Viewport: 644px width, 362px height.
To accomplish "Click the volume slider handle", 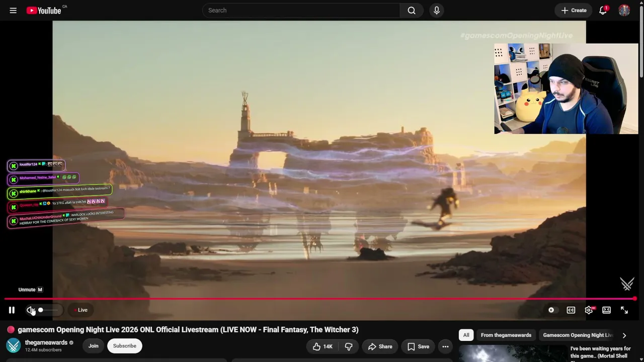I will tap(40, 310).
